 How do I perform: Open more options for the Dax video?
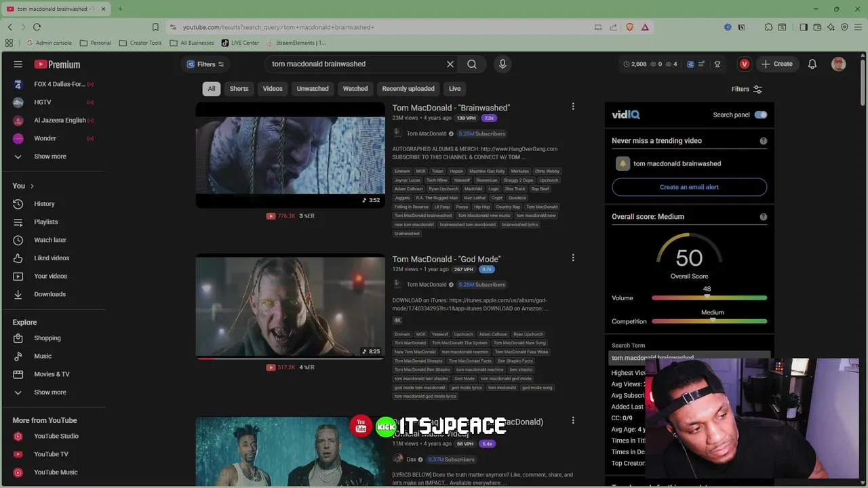pos(573,420)
